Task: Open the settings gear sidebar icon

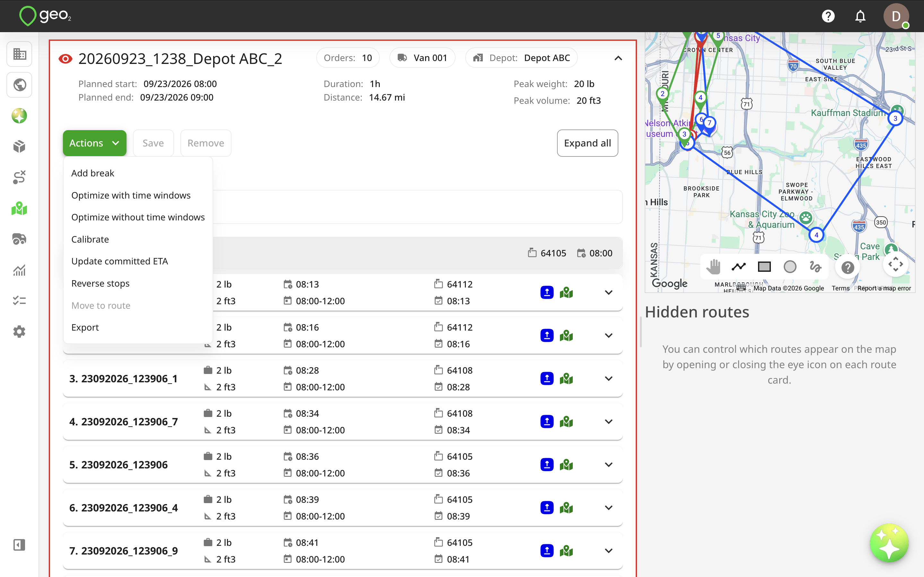Action: (20, 332)
